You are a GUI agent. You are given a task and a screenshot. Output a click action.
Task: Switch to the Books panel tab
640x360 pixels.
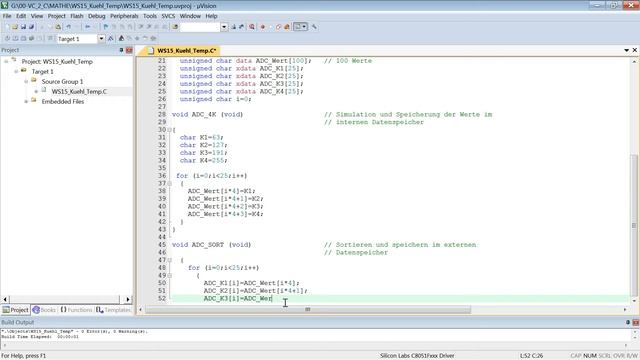pos(44,310)
